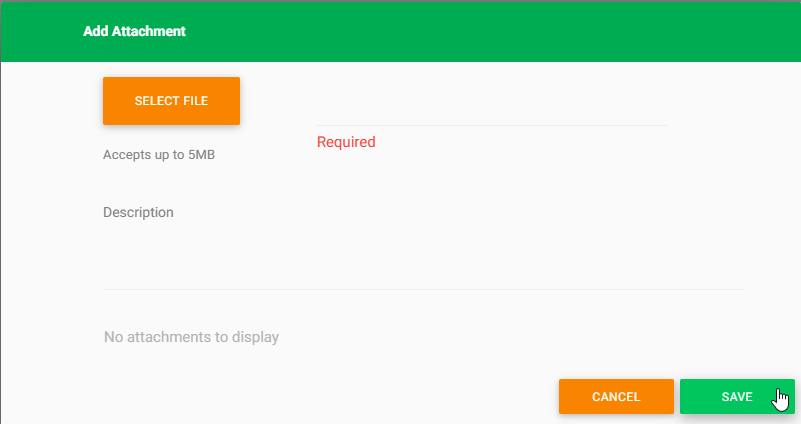Viewport: 801px width, 424px height.
Task: Click the underline of the file name field
Action: tap(491, 125)
